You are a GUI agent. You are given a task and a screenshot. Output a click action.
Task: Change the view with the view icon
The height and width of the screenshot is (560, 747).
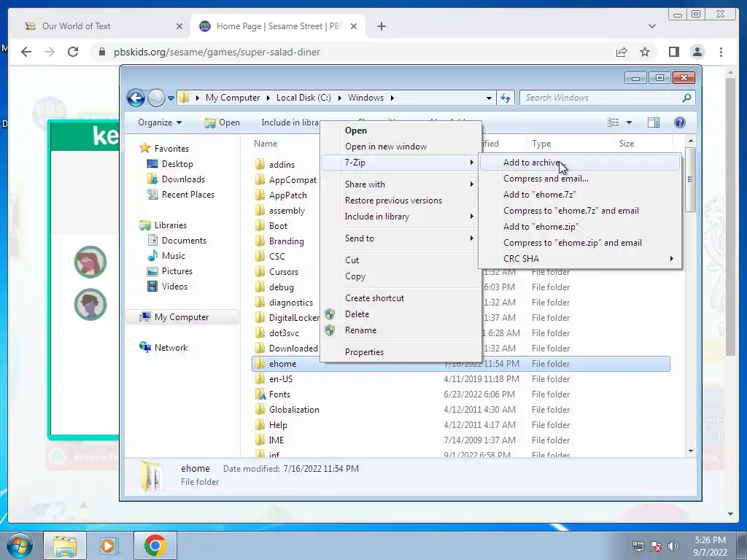pyautogui.click(x=613, y=122)
